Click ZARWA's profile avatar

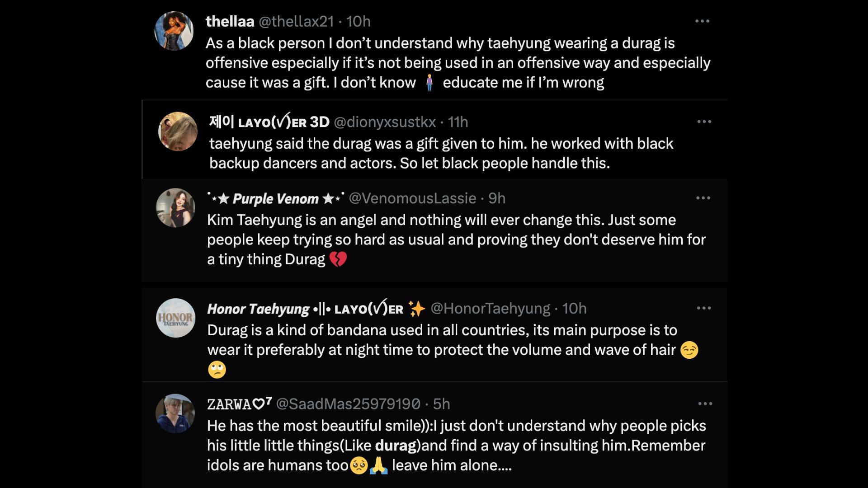175,413
